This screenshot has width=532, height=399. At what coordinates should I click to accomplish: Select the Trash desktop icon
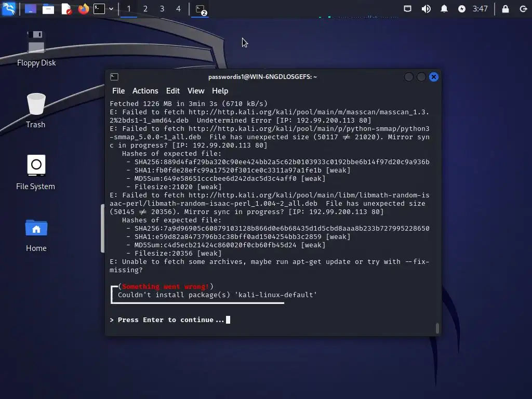(36, 111)
